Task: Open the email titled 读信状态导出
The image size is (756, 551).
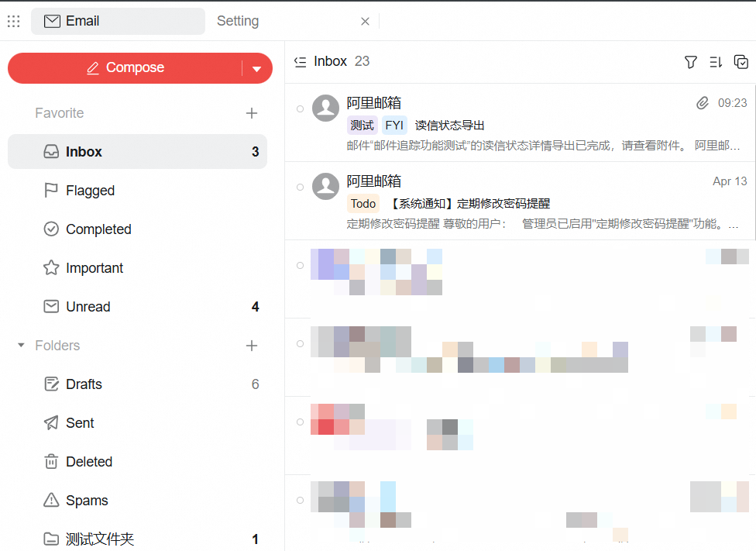Action: (520, 122)
